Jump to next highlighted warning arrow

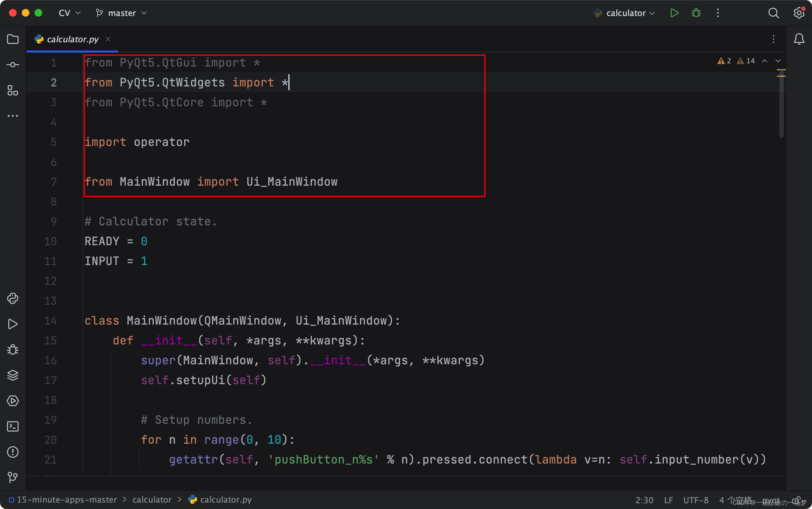(x=778, y=61)
